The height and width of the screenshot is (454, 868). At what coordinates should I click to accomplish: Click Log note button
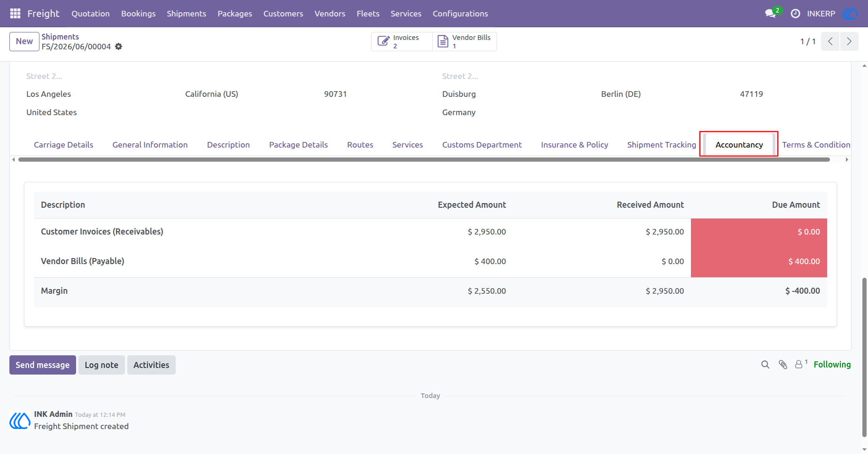101,365
